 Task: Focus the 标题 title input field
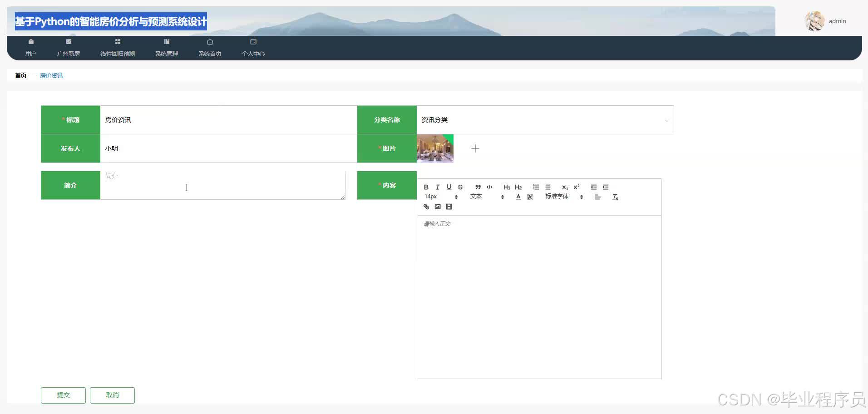(x=228, y=120)
